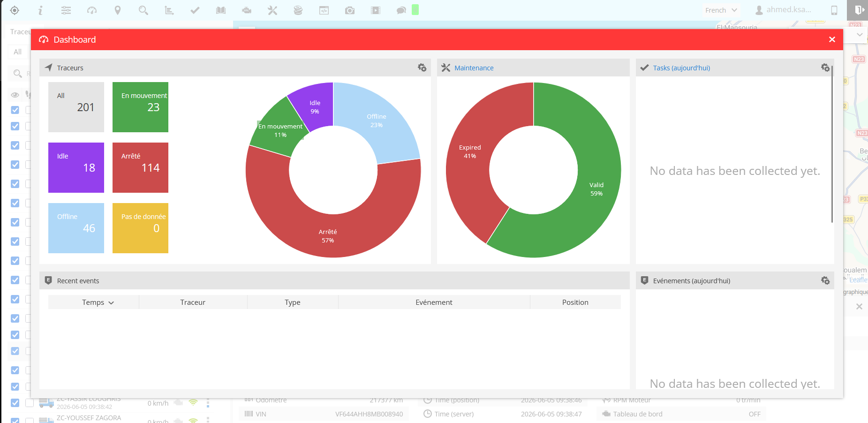The image size is (868, 423).
Task: Expand the chevron below the N23 map marker
Action: point(860,35)
